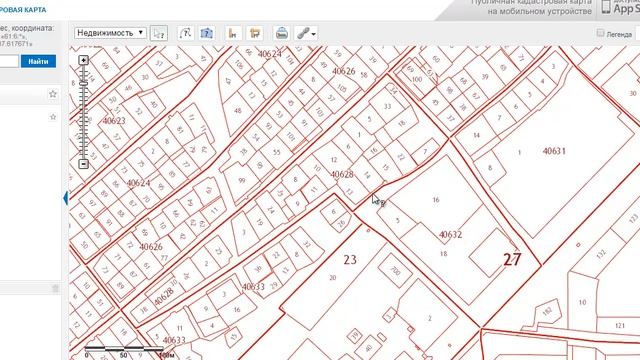Viewport: 640px width, 360px height.
Task: Click the map scale bar
Action: pos(124,349)
